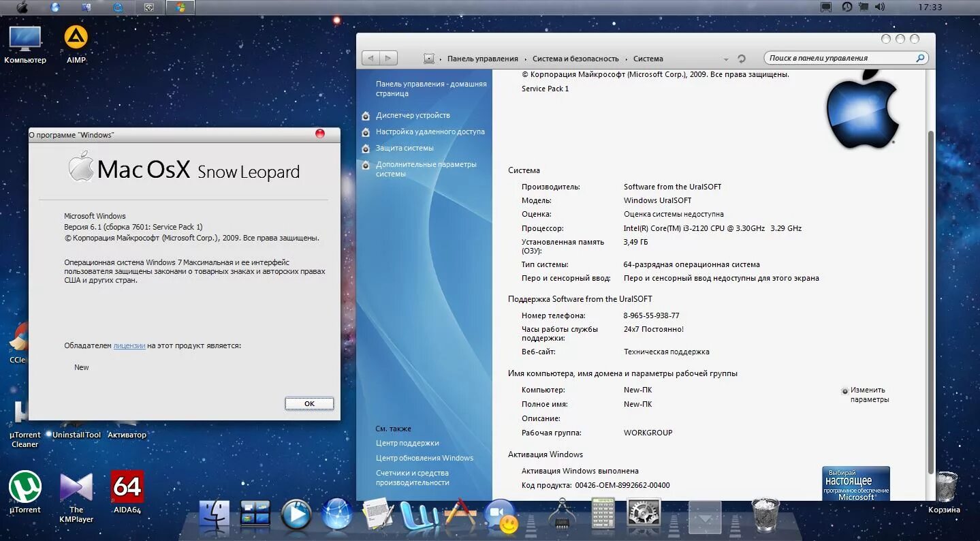
Task: Expand the arrow after Система и безопасность breadcrumb
Action: coord(626,59)
